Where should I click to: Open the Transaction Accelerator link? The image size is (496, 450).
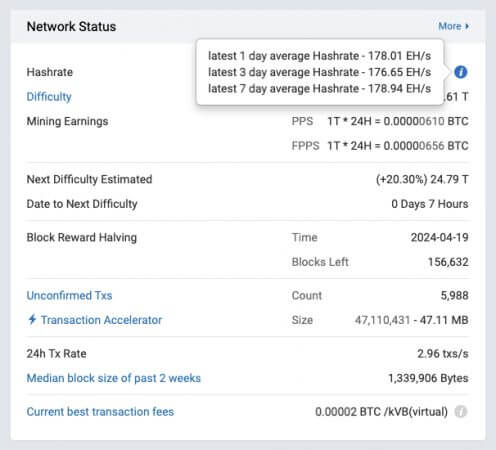pos(101,320)
